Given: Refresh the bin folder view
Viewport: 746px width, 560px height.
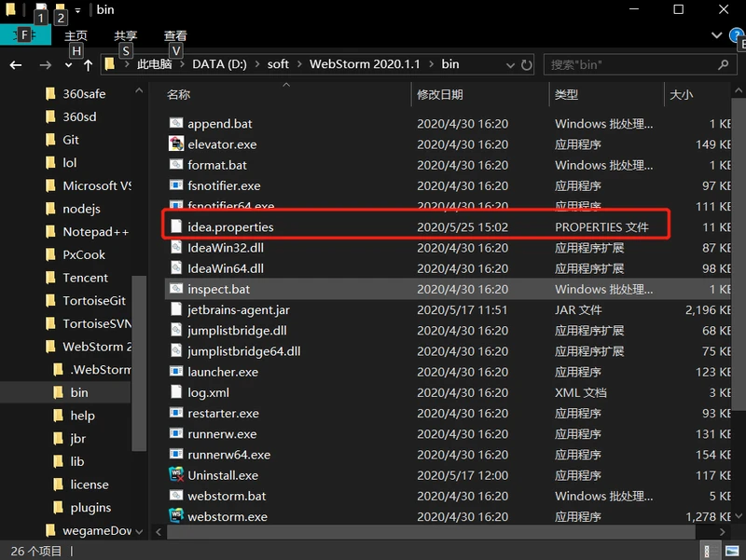Looking at the screenshot, I should pyautogui.click(x=526, y=64).
